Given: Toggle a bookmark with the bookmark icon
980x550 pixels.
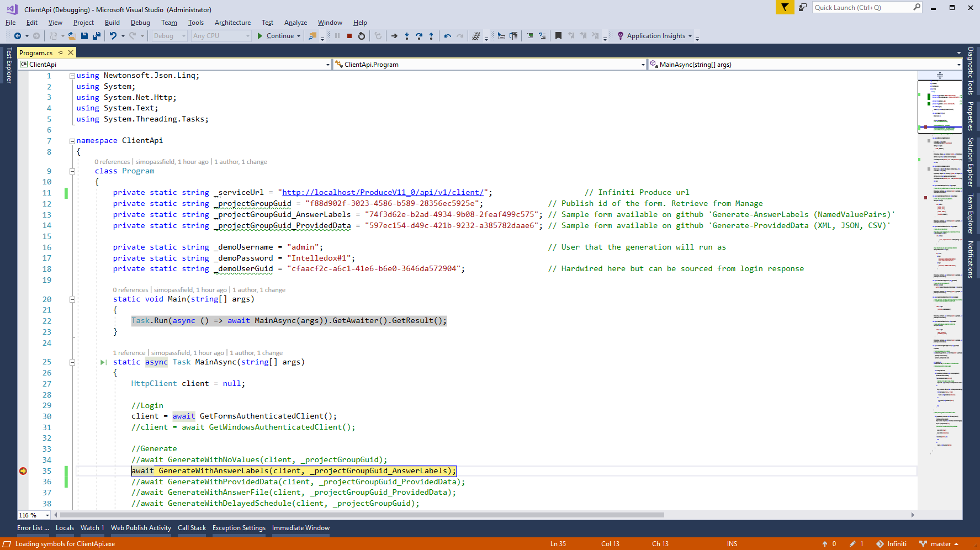Looking at the screenshot, I should coord(558,36).
